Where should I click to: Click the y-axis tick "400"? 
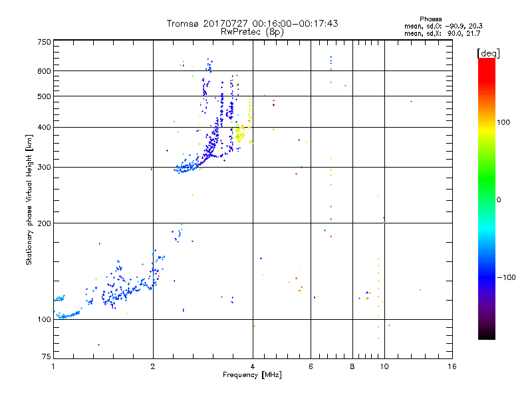[44, 127]
